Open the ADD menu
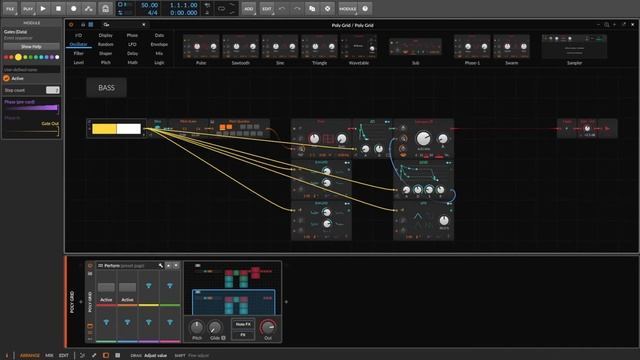Viewport: 640px width, 360px height. coord(249,9)
